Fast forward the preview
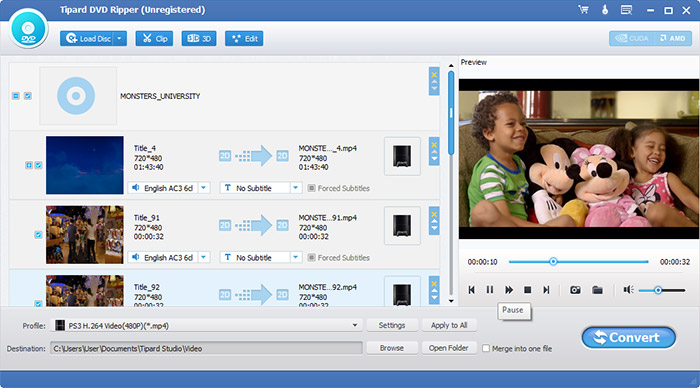This screenshot has width=700, height=388. click(508, 290)
